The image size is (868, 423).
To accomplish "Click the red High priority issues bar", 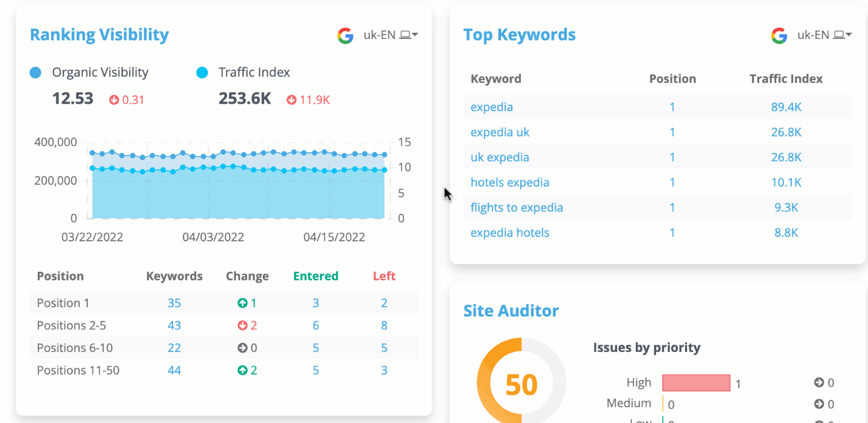I will [696, 383].
